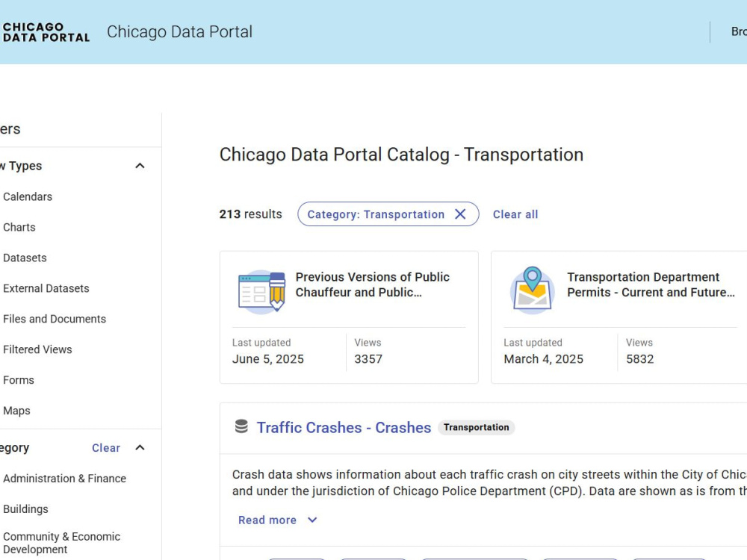Clear the Category filter in sidebar

point(106,448)
